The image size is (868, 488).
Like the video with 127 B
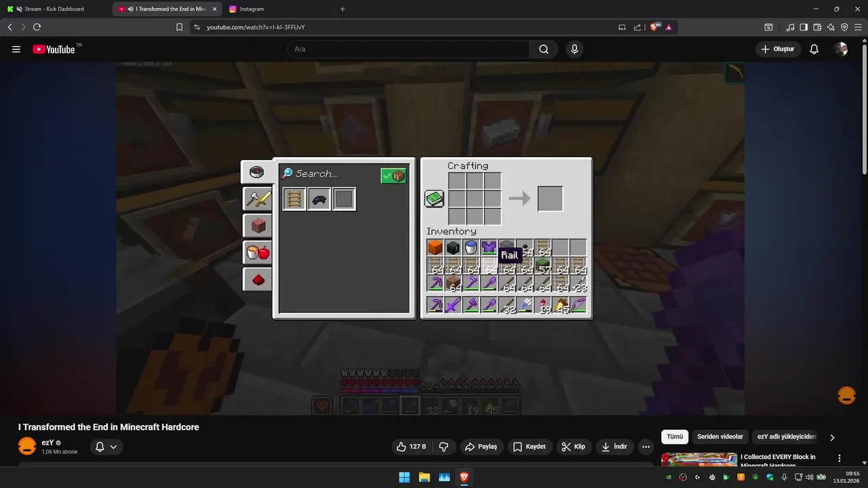coord(412,447)
